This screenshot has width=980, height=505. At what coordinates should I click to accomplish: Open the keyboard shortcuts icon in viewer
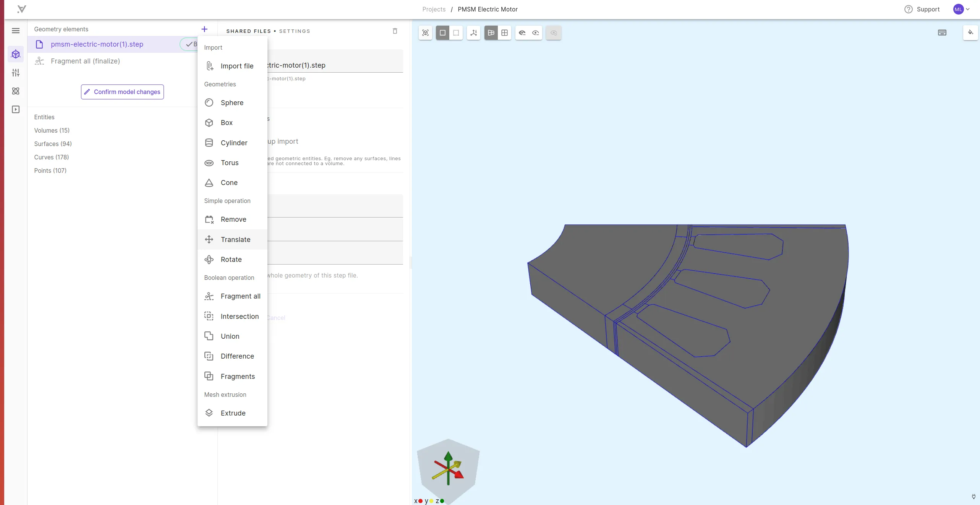coord(942,33)
